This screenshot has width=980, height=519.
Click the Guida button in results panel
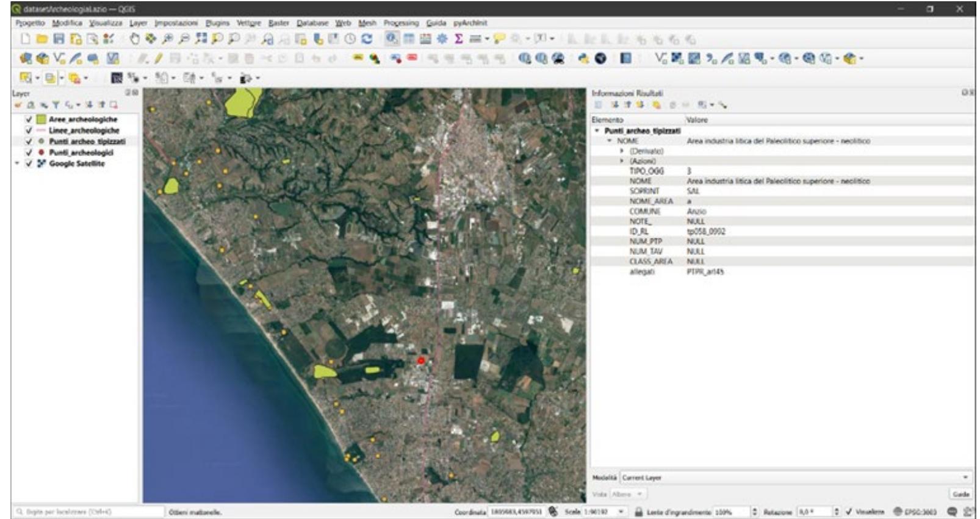(960, 494)
